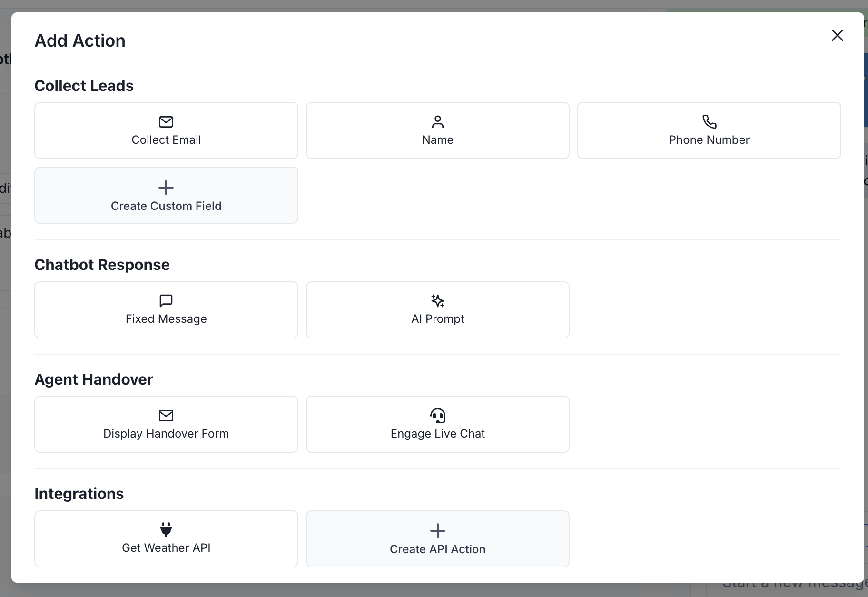This screenshot has height=597, width=868.
Task: Add the Get Weather API integration
Action: (166, 539)
